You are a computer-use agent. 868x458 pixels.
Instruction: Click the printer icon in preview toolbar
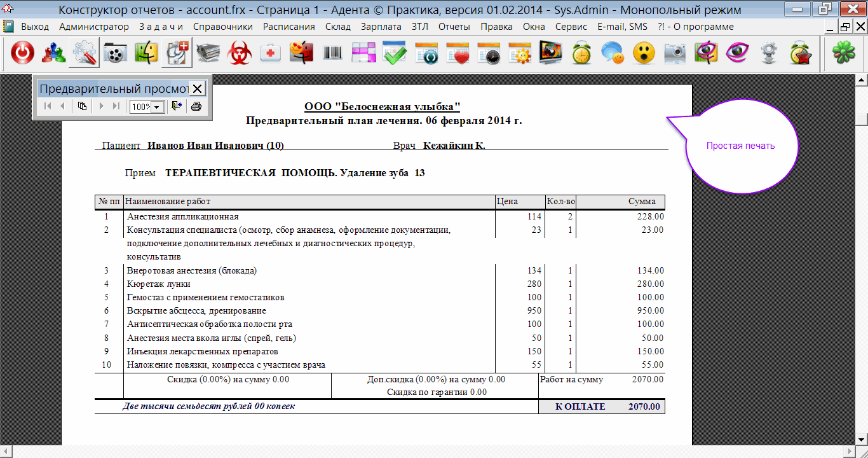tap(196, 106)
